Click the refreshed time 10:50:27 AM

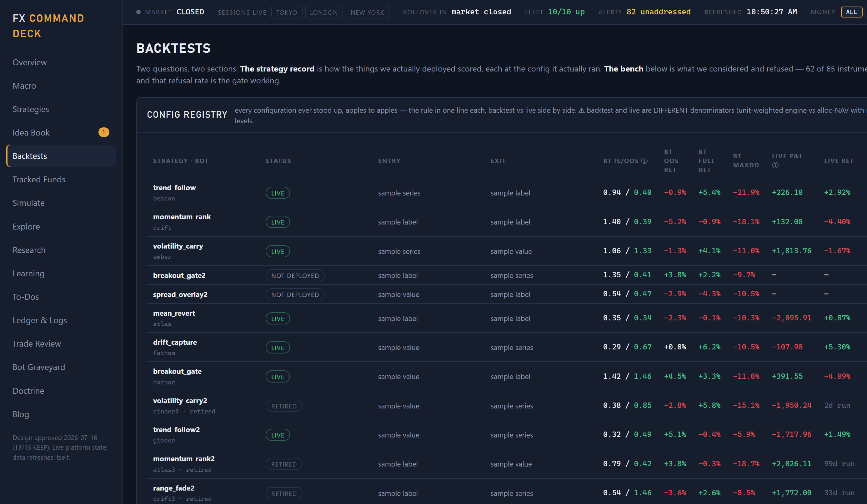pos(771,12)
